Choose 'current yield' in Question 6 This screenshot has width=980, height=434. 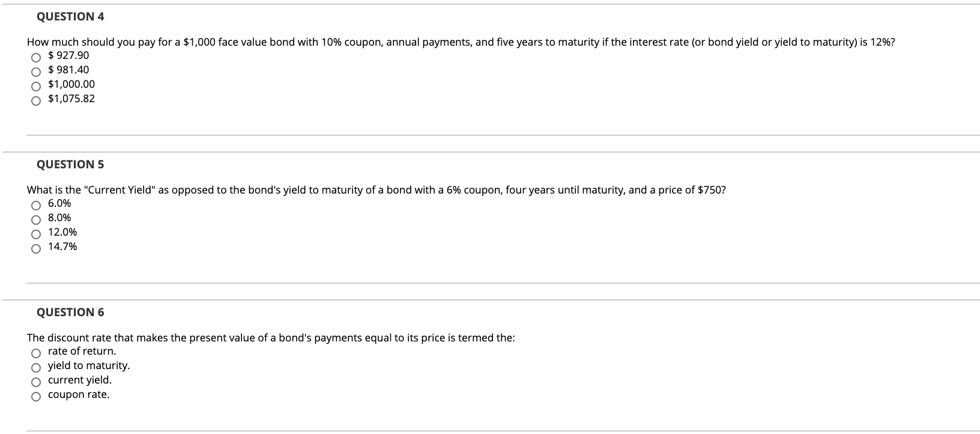(x=36, y=382)
